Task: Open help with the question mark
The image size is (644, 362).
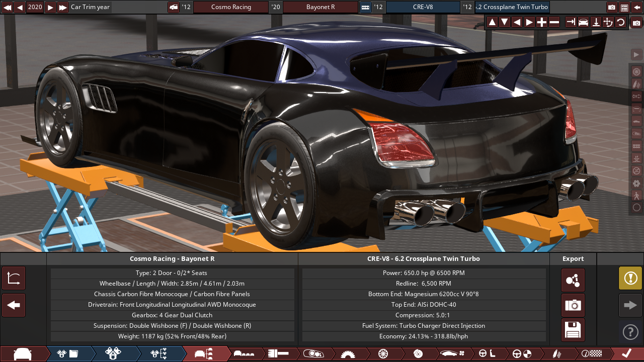Action: 630,332
